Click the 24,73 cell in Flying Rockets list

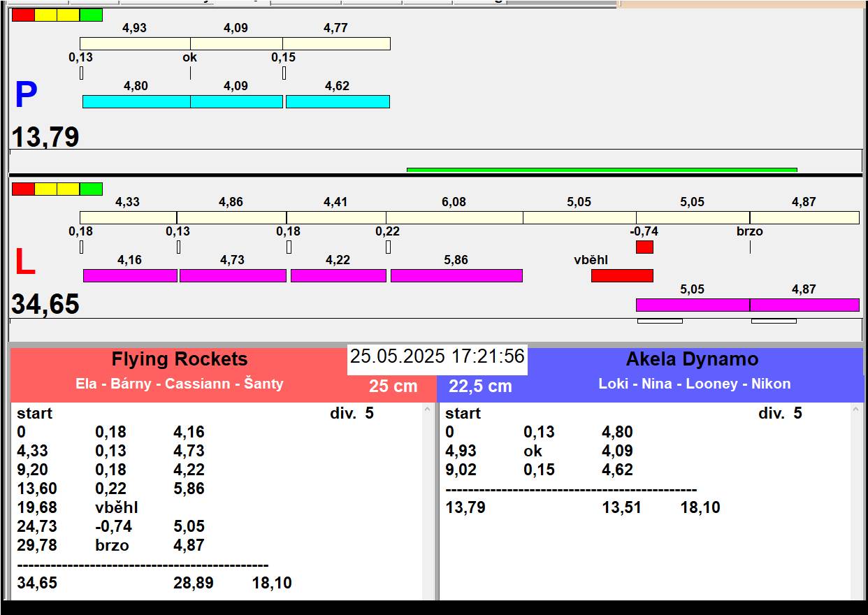click(37, 526)
